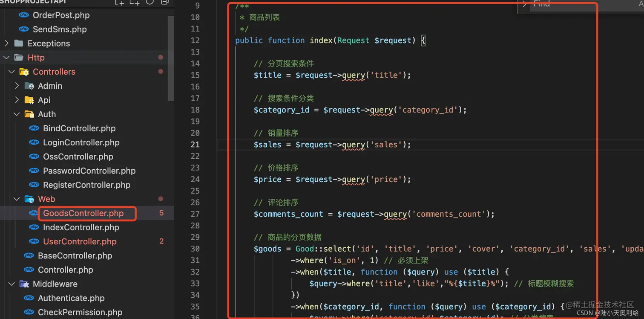Click the PHP icon beside OrderPost.php

(x=24, y=15)
